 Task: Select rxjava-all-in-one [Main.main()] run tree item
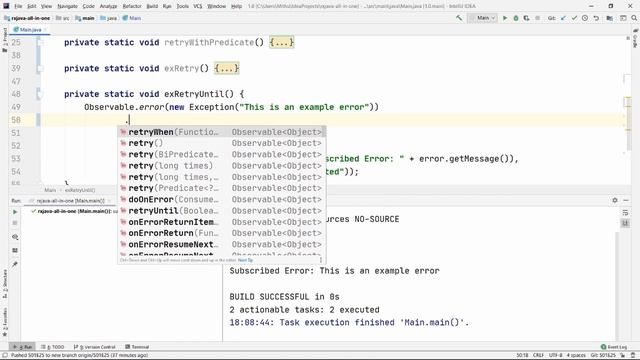point(74,211)
